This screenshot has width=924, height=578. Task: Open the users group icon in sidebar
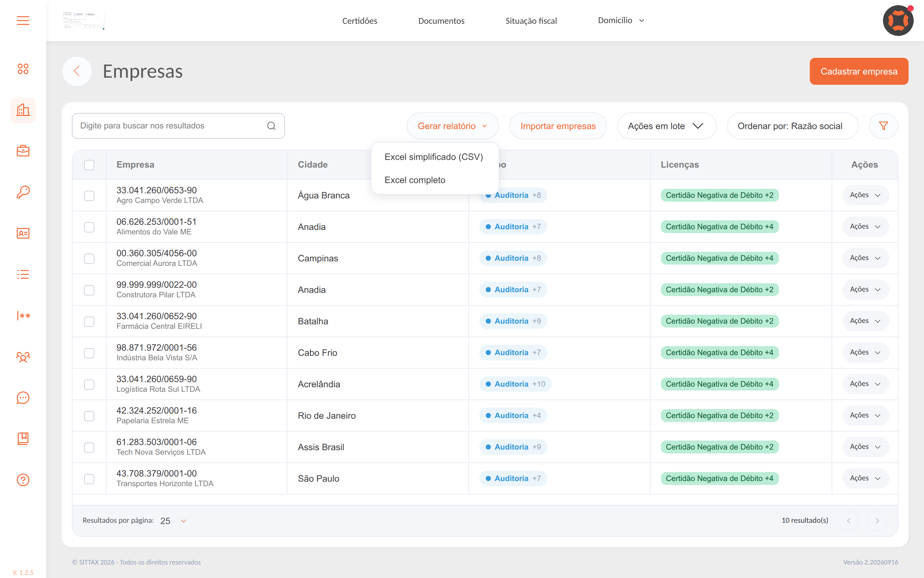(x=23, y=357)
